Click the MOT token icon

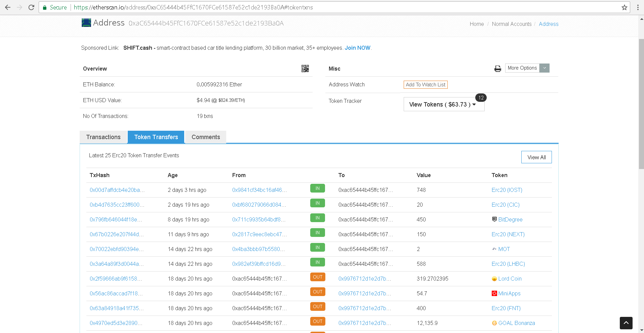point(494,249)
